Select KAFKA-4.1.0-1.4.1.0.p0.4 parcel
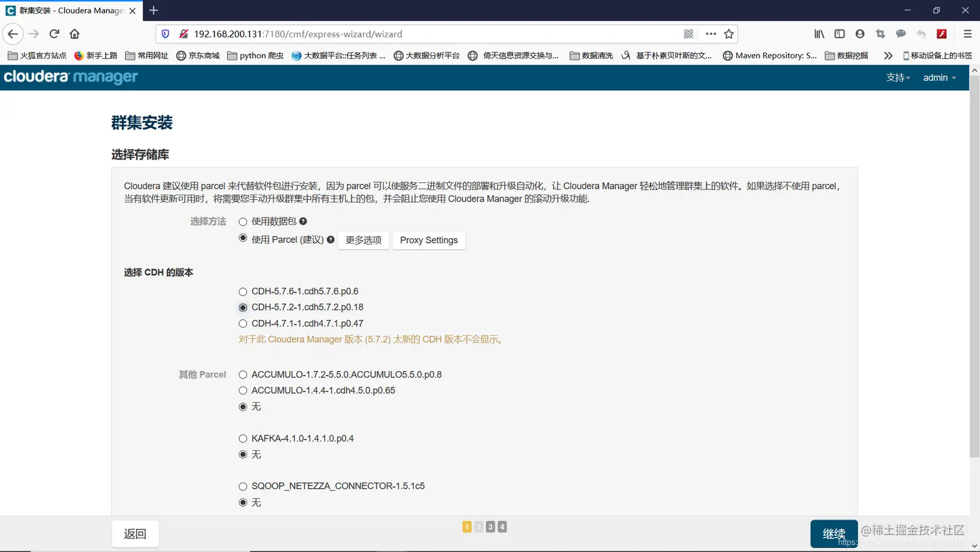980x552 pixels. click(x=243, y=438)
